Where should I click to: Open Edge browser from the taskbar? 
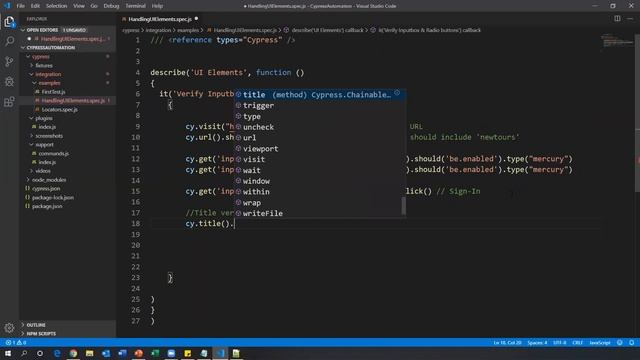click(57, 353)
